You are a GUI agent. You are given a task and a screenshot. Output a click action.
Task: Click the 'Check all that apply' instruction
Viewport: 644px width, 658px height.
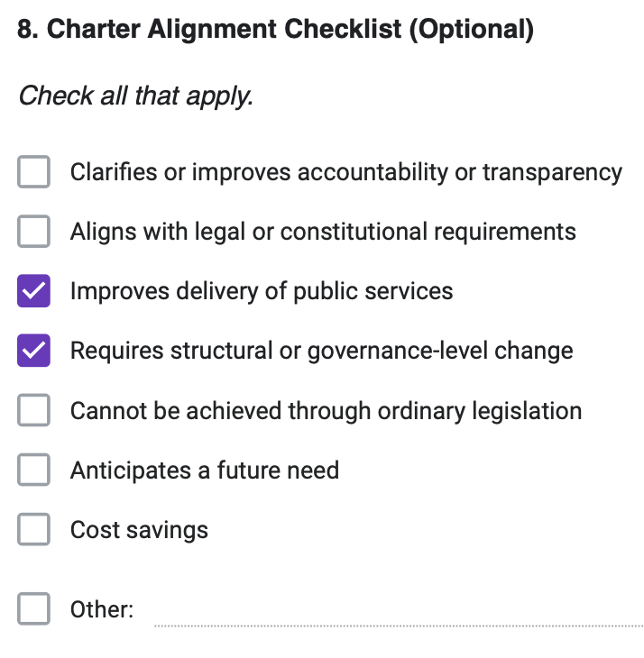click(x=135, y=96)
